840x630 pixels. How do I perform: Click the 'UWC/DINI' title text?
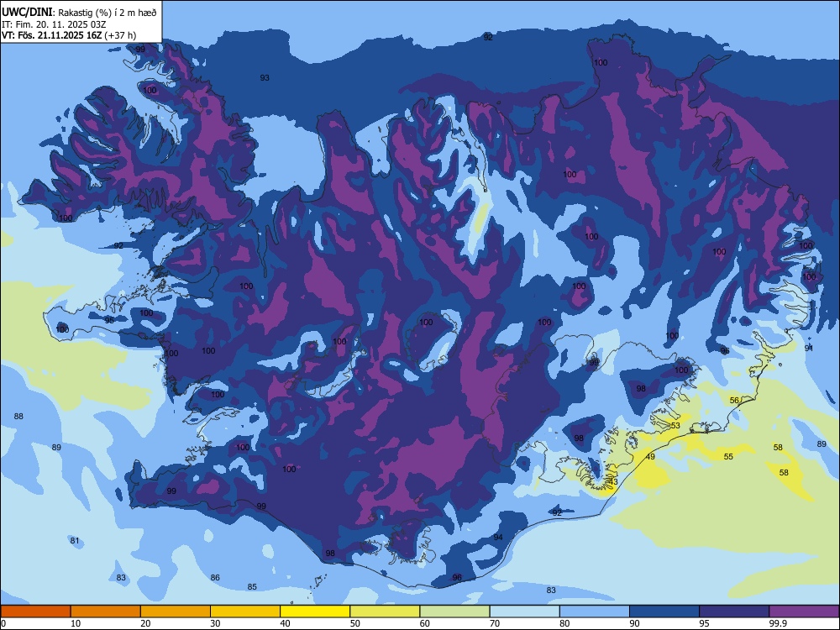coord(27,12)
